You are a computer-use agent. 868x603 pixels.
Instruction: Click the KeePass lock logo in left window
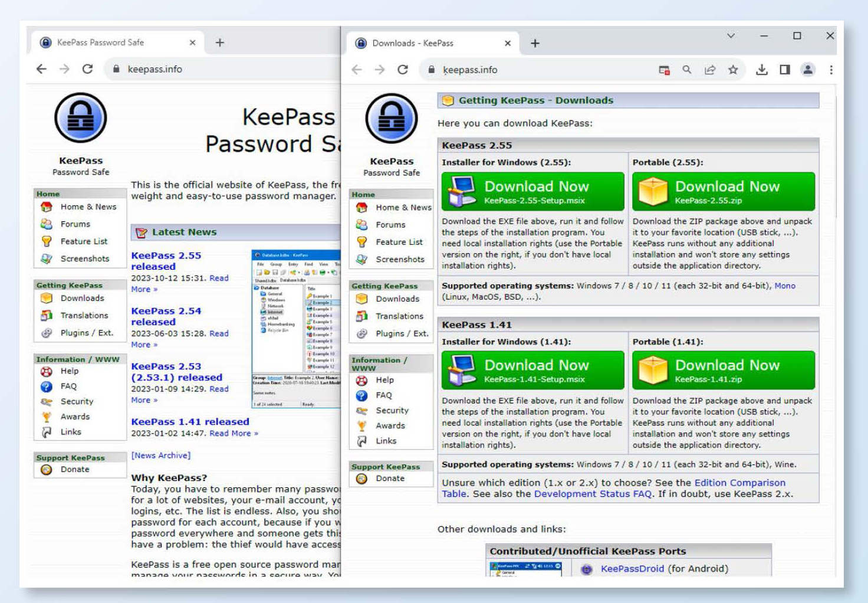pyautogui.click(x=81, y=118)
